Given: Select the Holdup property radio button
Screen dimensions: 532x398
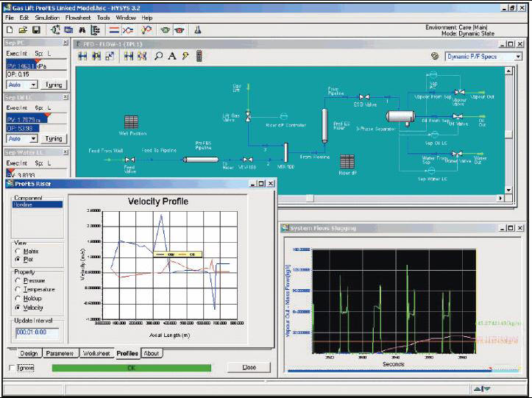Looking at the screenshot, I should tap(18, 298).
